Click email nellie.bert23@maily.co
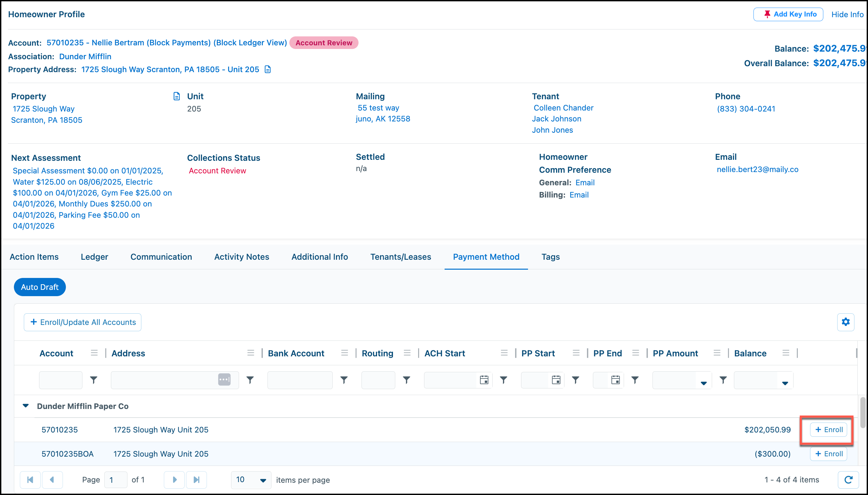The height and width of the screenshot is (495, 868). click(x=757, y=169)
